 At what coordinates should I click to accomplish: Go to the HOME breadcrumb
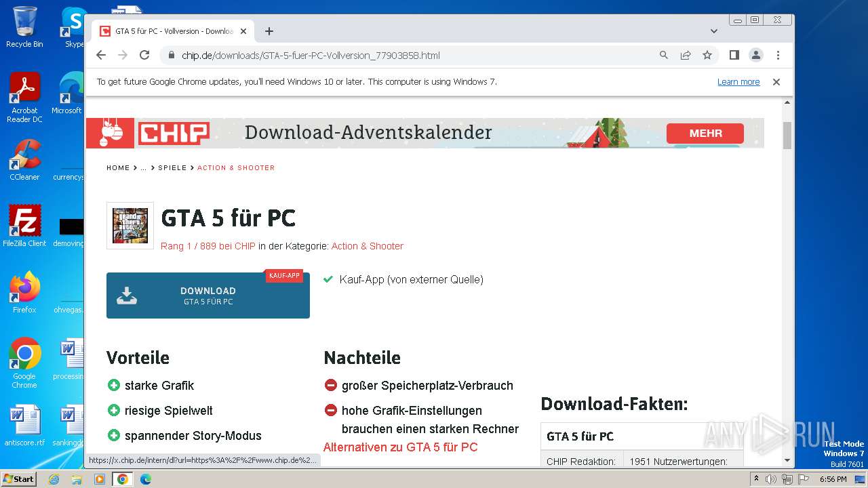pyautogui.click(x=118, y=167)
